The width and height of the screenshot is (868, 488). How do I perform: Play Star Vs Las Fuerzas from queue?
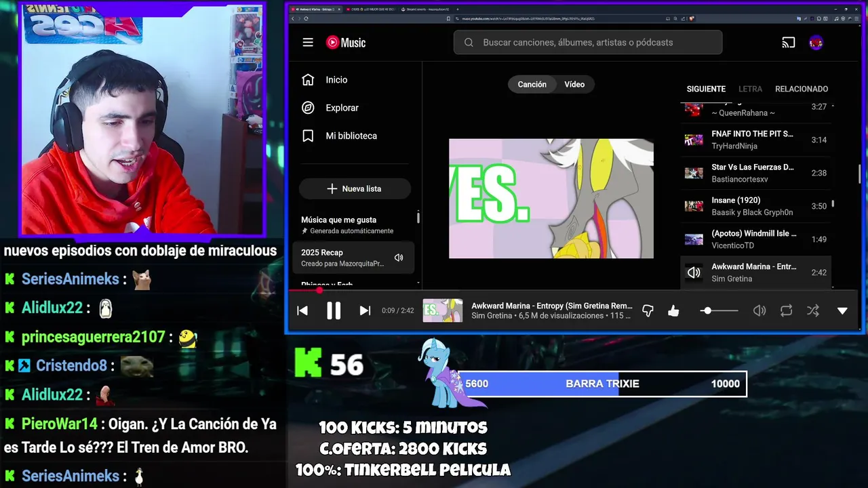coord(755,173)
